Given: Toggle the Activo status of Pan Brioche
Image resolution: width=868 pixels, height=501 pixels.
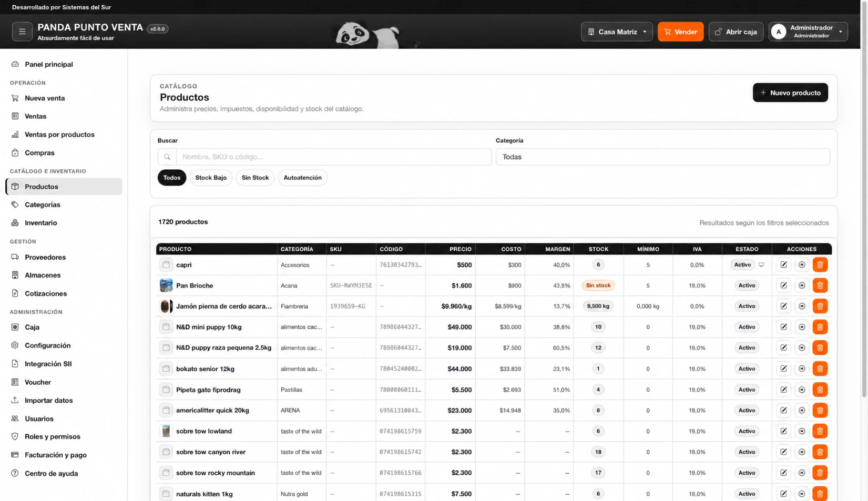Looking at the screenshot, I should (746, 285).
